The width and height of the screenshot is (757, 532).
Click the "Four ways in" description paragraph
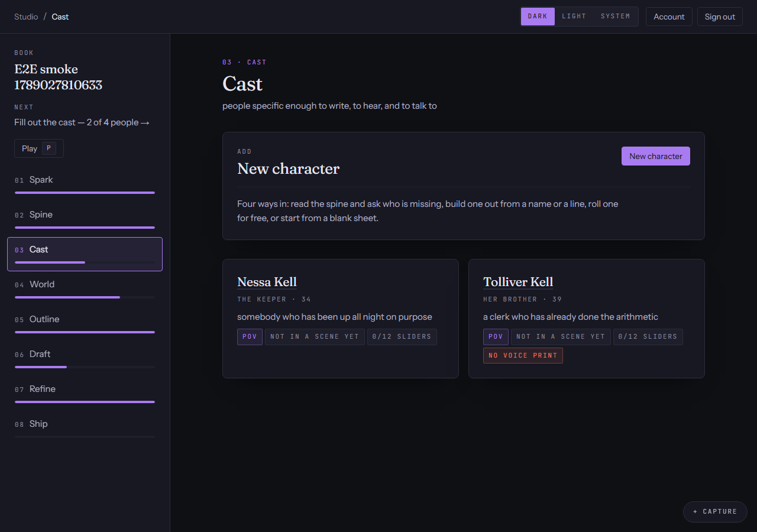pyautogui.click(x=428, y=211)
